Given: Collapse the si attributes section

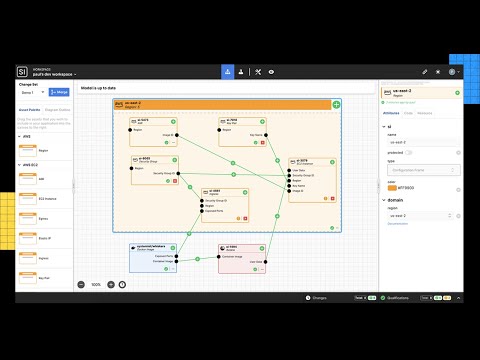Looking at the screenshot, I should click(x=384, y=127).
